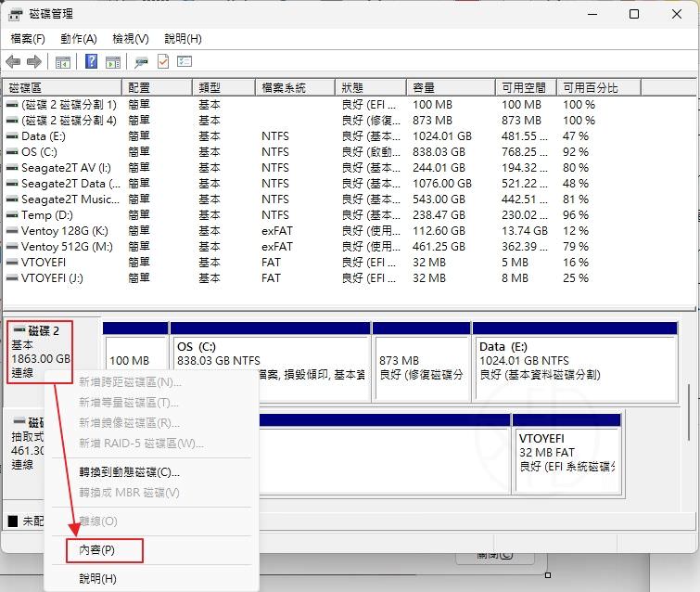Choose 說明(H) at bottom of context menu

pyautogui.click(x=97, y=579)
